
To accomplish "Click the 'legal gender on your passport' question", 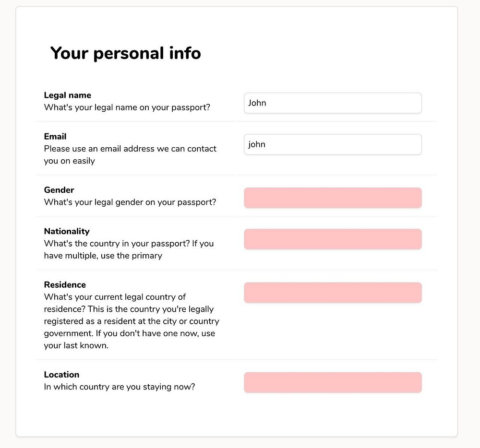I will (130, 202).
